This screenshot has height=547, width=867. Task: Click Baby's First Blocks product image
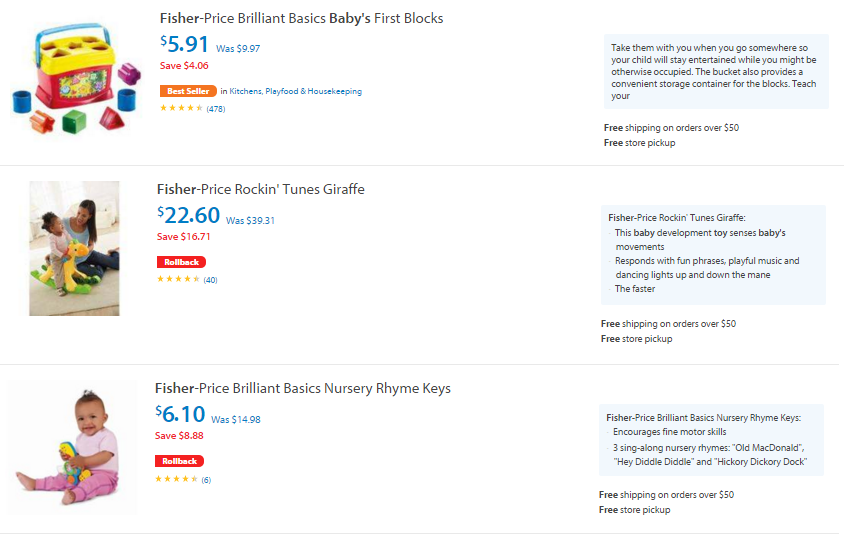pyautogui.click(x=76, y=78)
